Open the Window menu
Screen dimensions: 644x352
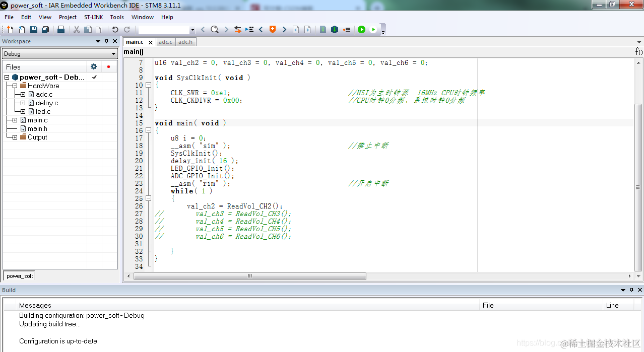[143, 17]
